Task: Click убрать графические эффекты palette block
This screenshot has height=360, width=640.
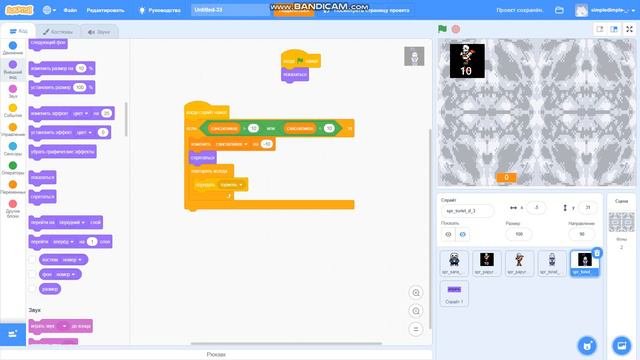Action: [x=62, y=152]
